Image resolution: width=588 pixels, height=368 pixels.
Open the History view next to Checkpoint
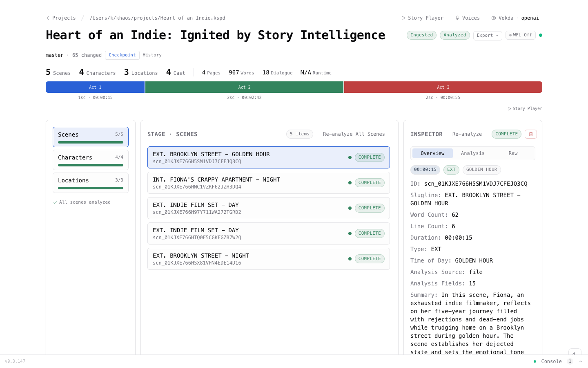click(152, 55)
